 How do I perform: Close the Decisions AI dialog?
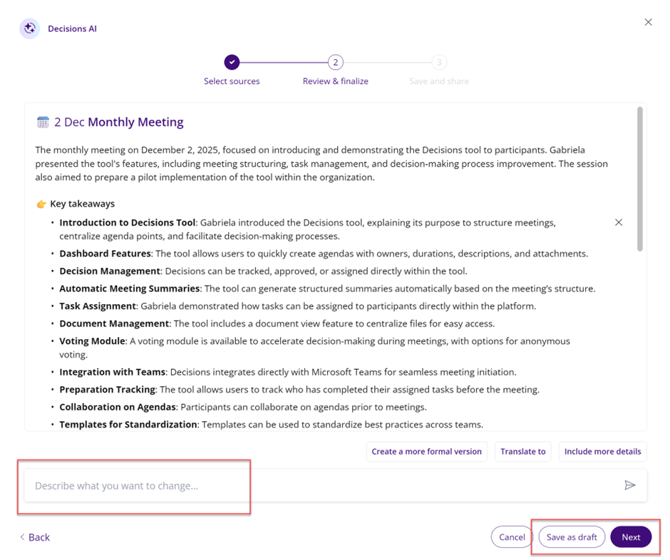[x=648, y=22]
